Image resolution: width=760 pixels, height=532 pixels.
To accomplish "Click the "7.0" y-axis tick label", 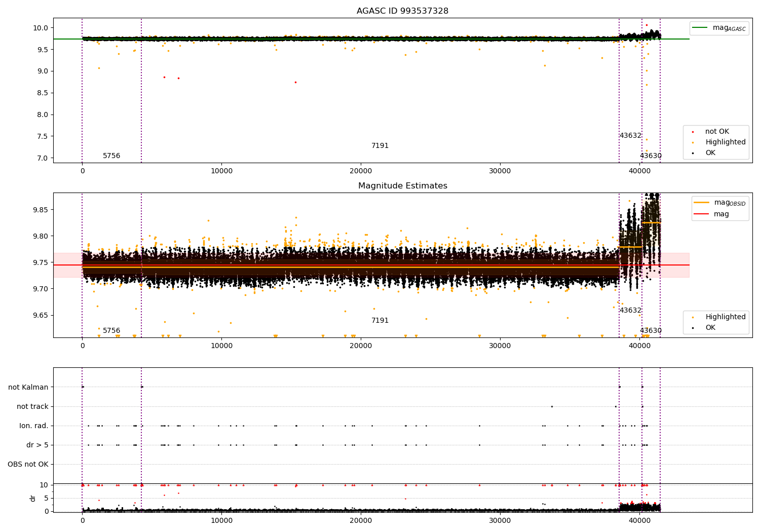I will 43,158.
